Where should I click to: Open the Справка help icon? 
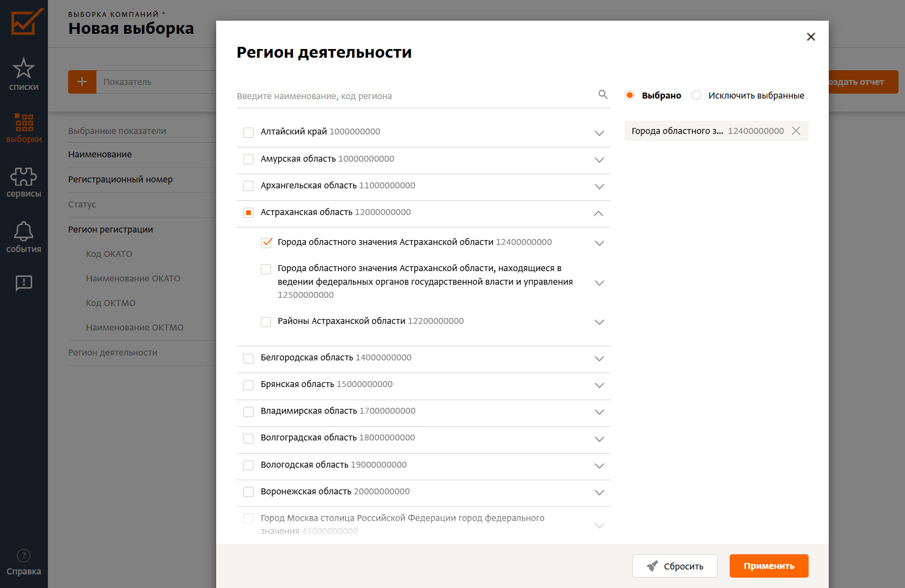click(23, 562)
